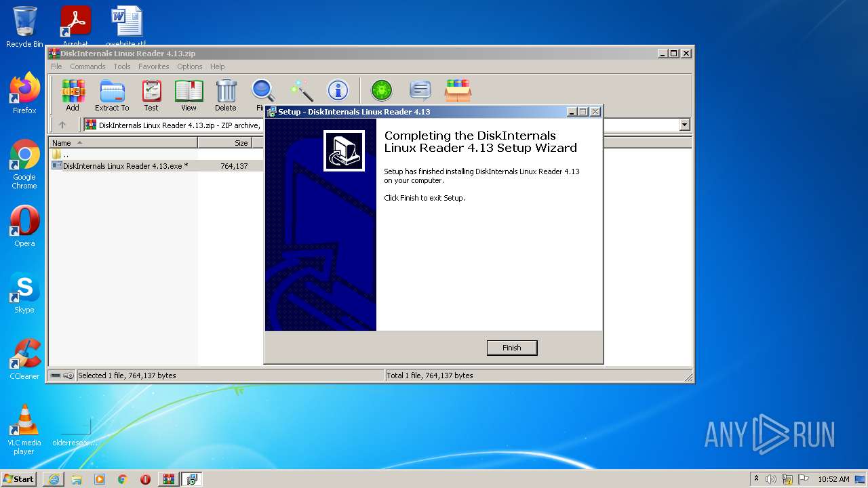The height and width of the screenshot is (488, 868).
Task: Click the View file icon
Action: [x=189, y=95]
